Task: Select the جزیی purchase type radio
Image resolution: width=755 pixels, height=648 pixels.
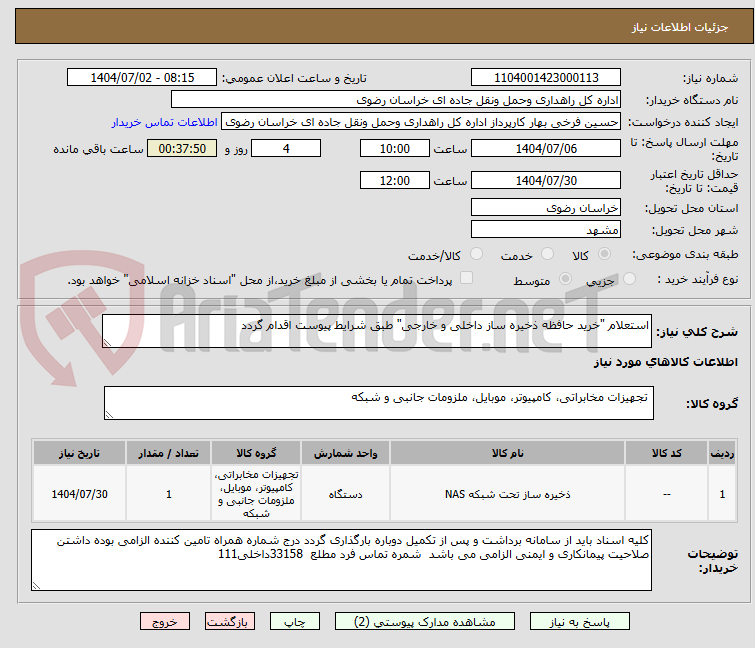Action: tap(629, 279)
